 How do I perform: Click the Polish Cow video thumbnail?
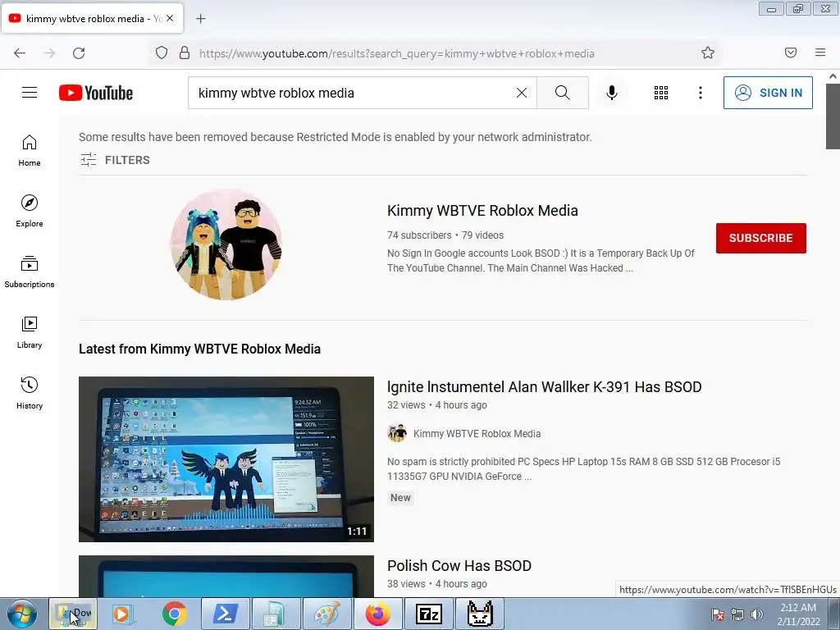coord(226,577)
